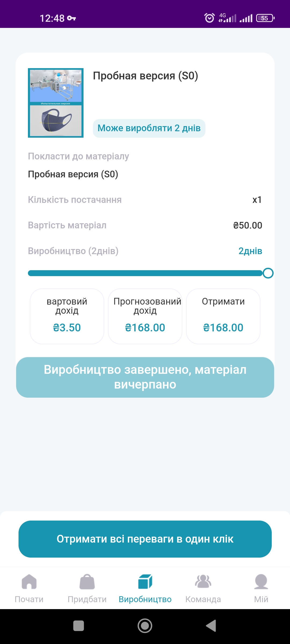Tap Виробництво завершено, матеріал вичерпано button
Image resolution: width=290 pixels, height=644 pixels.
click(x=145, y=377)
